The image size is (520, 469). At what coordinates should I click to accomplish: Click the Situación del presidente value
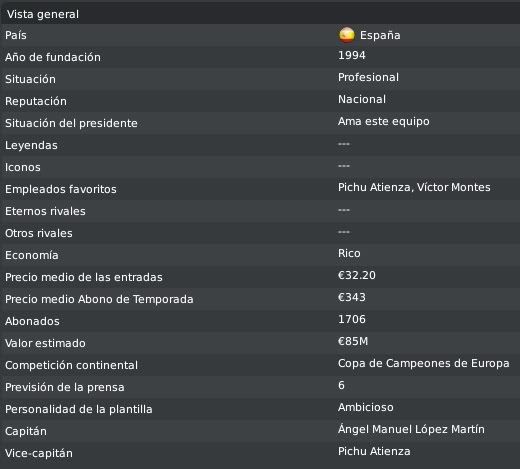384,121
